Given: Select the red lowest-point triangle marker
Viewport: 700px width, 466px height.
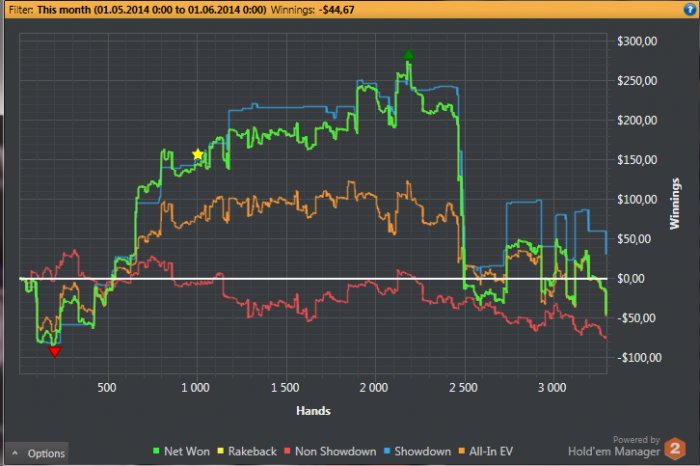Looking at the screenshot, I should [x=54, y=352].
